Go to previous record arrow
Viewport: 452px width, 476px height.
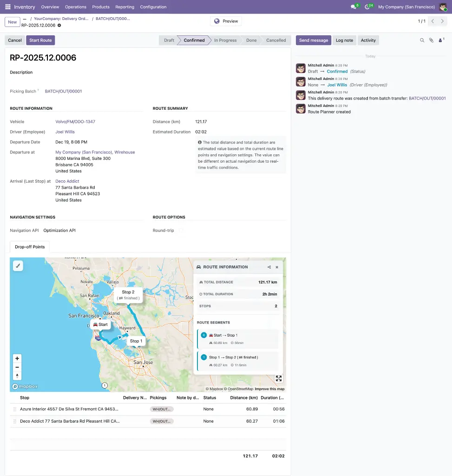point(433,21)
